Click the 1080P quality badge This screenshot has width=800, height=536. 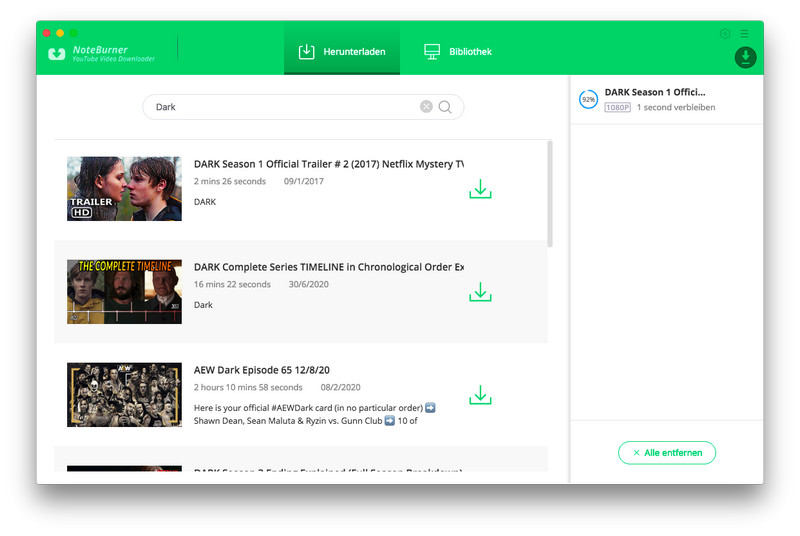point(617,107)
